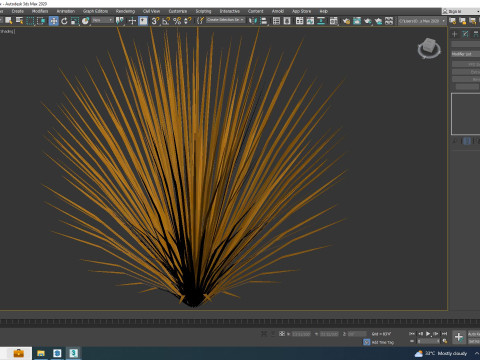The width and height of the screenshot is (480, 360).
Task: Go to the end frame
Action: point(445,334)
